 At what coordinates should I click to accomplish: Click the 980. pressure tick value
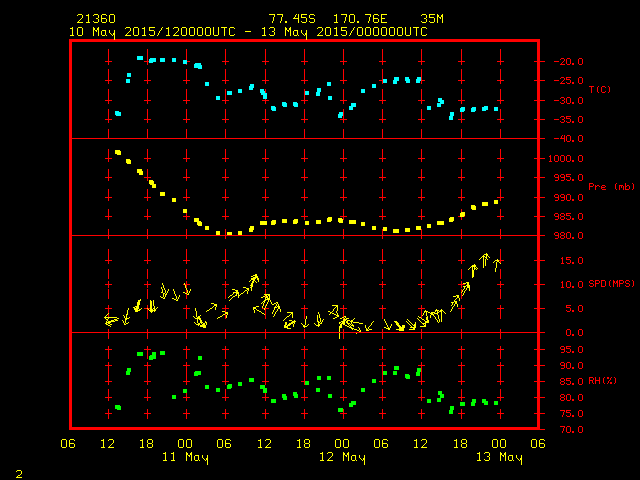pos(562,236)
